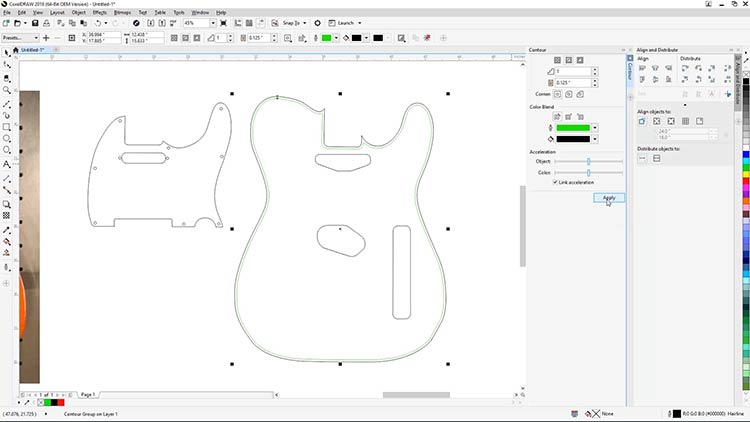Open the zoom level 45% dropdown
Image resolution: width=750 pixels, height=422 pixels.
pos(213,23)
